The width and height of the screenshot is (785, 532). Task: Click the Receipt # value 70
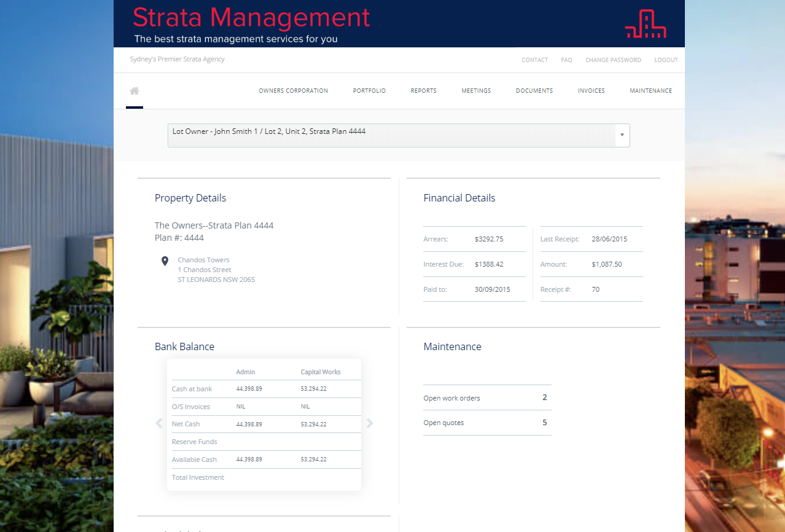pos(595,289)
